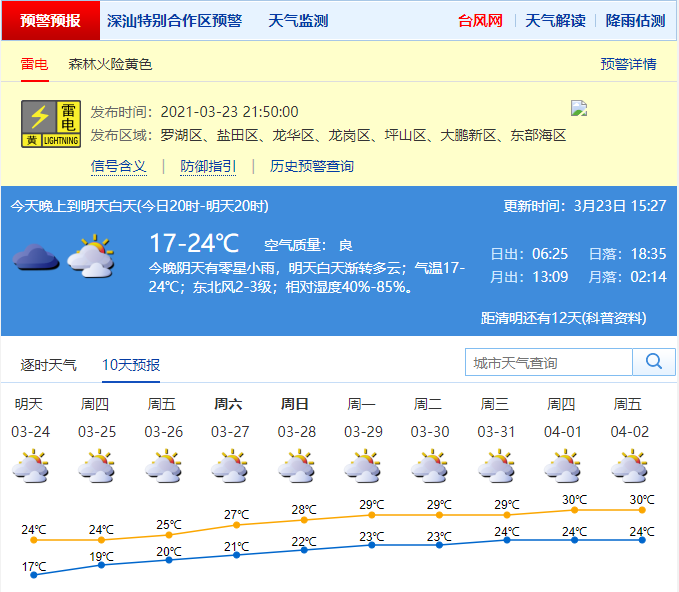Open 预警预报 red header tab
Image resolution: width=679 pixels, height=592 pixels.
click(x=50, y=20)
